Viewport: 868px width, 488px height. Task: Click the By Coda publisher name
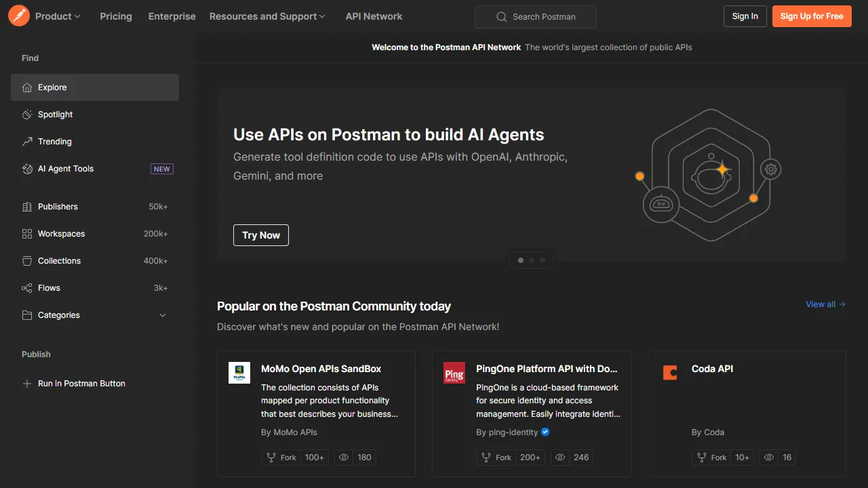pos(708,432)
